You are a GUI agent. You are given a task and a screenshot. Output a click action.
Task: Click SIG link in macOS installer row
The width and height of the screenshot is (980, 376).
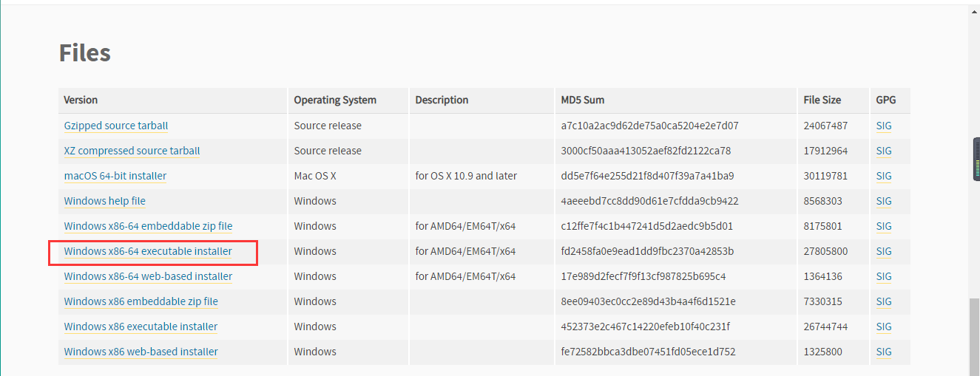point(884,176)
